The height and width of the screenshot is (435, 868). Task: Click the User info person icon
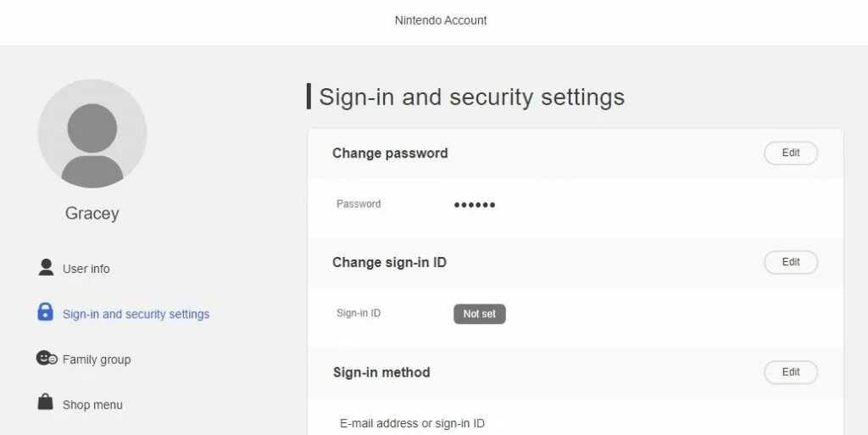pos(46,267)
